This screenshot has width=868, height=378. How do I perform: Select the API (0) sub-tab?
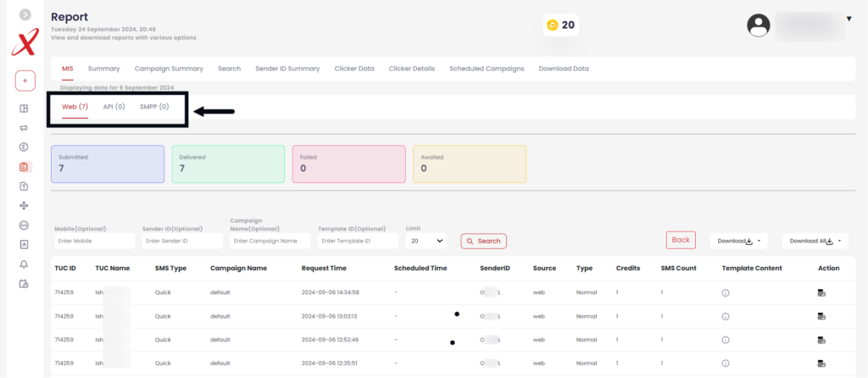click(114, 107)
